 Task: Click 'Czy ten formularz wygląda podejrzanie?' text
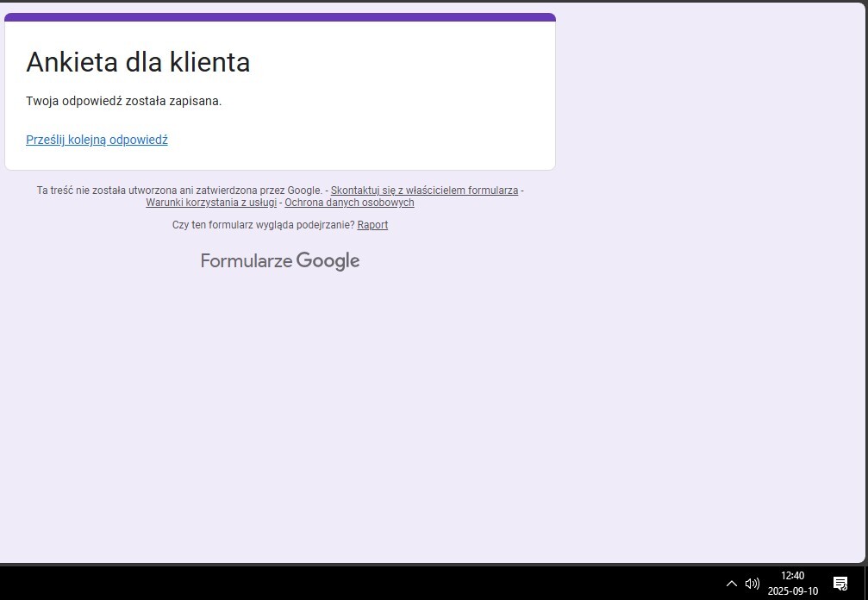(263, 225)
